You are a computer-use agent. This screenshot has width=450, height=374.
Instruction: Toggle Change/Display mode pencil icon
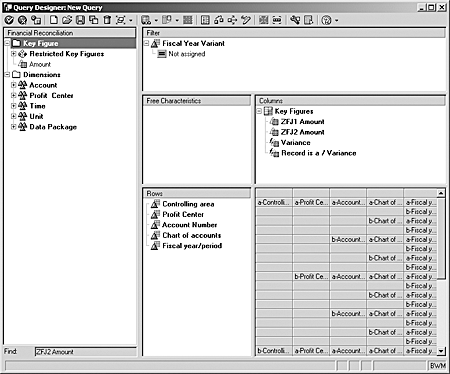click(x=246, y=20)
